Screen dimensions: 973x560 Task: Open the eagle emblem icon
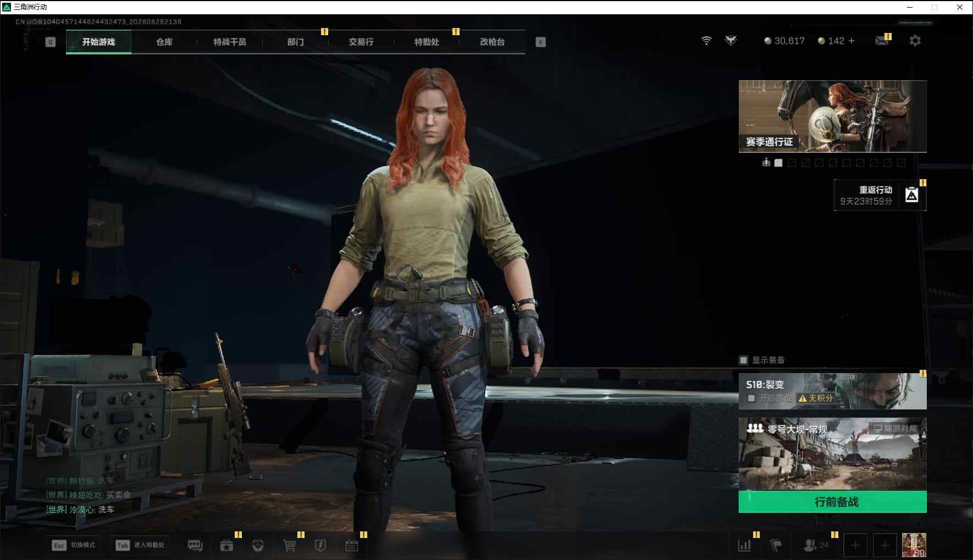731,41
